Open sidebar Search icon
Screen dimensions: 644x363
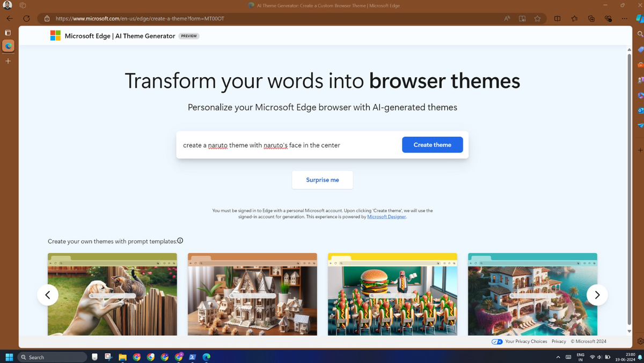pos(640,34)
